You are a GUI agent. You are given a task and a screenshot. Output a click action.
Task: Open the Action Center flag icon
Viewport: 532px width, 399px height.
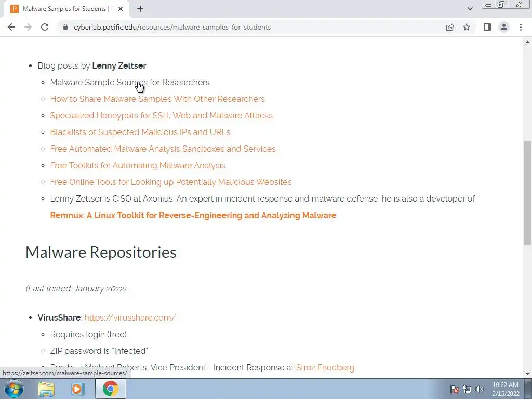[455, 389]
